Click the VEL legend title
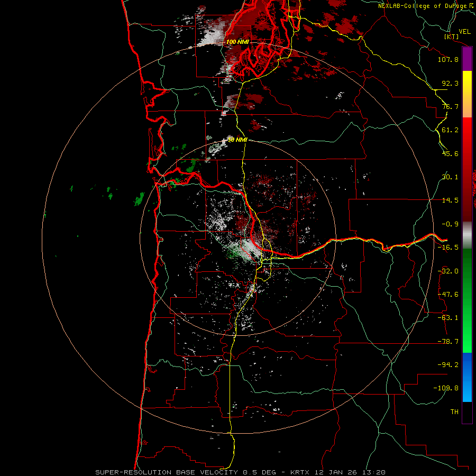The width and height of the screenshot is (476, 476). [x=465, y=32]
